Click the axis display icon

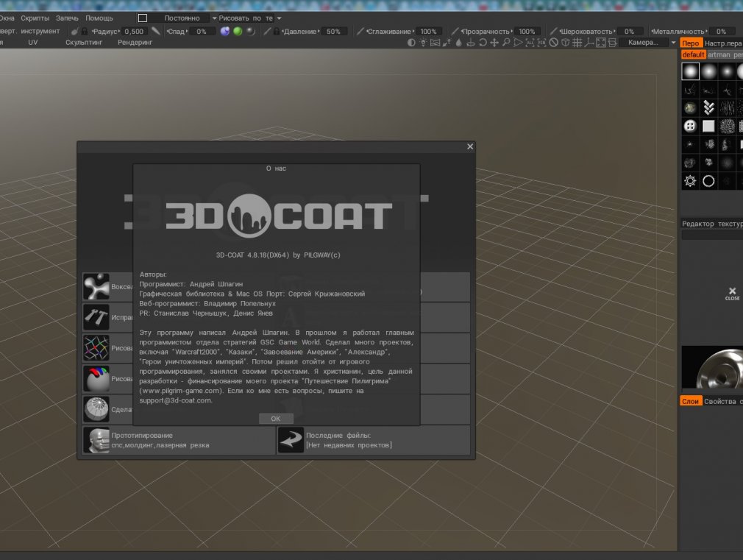(x=589, y=43)
